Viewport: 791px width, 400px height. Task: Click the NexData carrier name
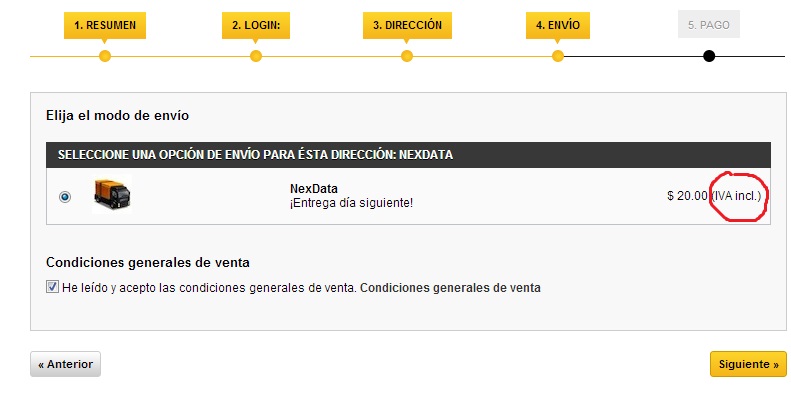click(x=312, y=188)
